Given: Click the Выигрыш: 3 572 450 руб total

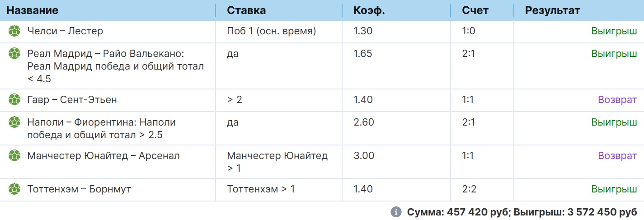Looking at the screenshot, I should click(575, 212).
